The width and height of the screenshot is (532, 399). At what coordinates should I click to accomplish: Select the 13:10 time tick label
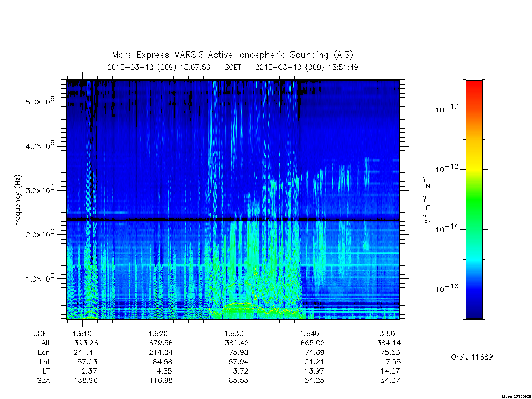(x=82, y=334)
